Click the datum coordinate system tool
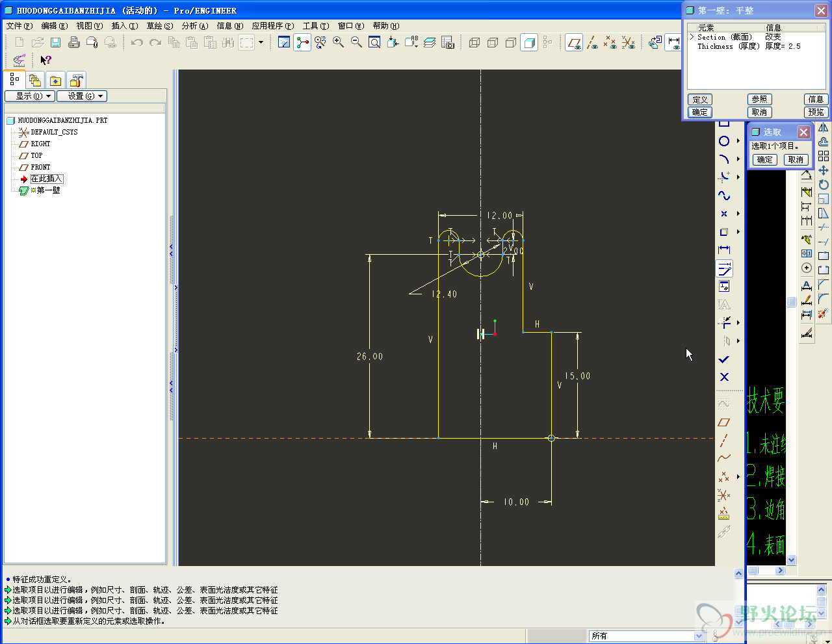This screenshot has width=832, height=644. pos(724,495)
